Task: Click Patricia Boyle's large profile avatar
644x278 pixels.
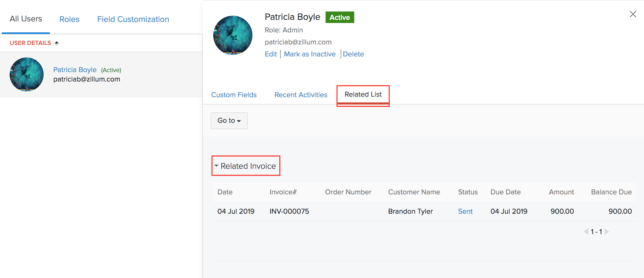Action: (233, 35)
